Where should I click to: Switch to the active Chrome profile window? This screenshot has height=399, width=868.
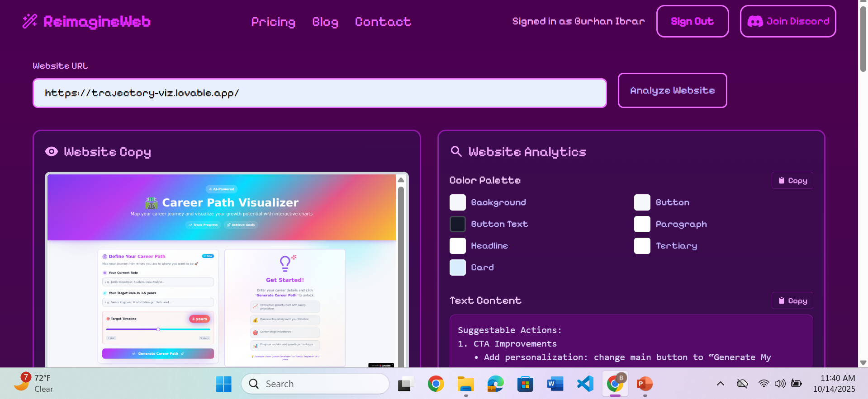tap(615, 384)
